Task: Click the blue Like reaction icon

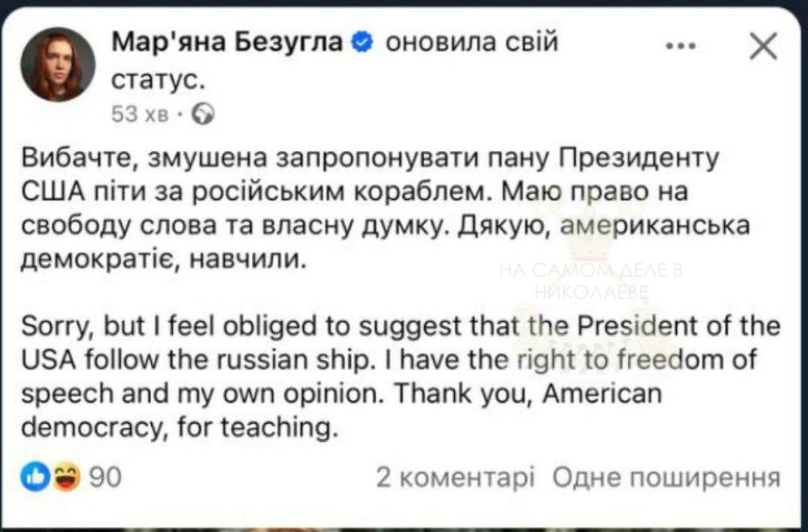Action: [x=36, y=476]
